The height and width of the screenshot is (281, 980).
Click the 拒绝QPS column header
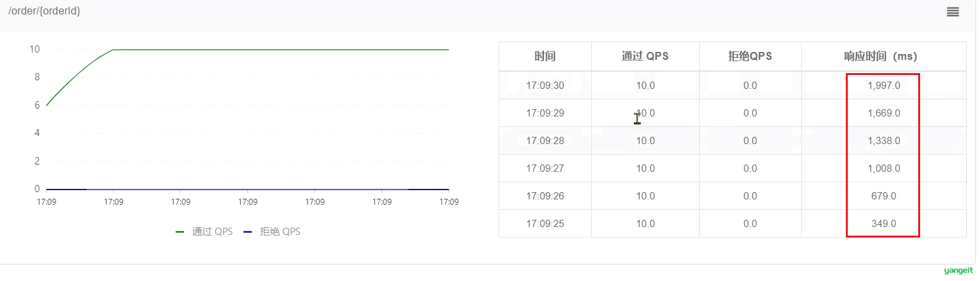click(x=750, y=57)
